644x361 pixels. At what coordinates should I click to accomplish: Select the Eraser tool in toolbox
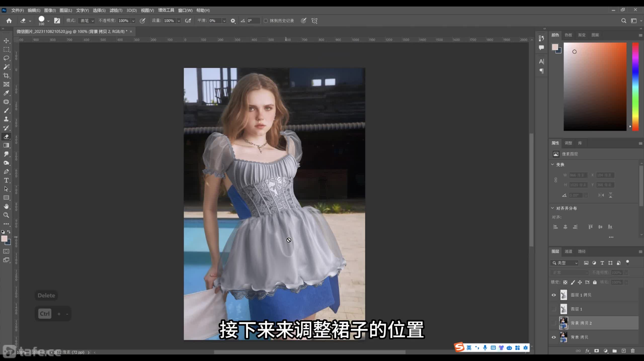tap(6, 137)
